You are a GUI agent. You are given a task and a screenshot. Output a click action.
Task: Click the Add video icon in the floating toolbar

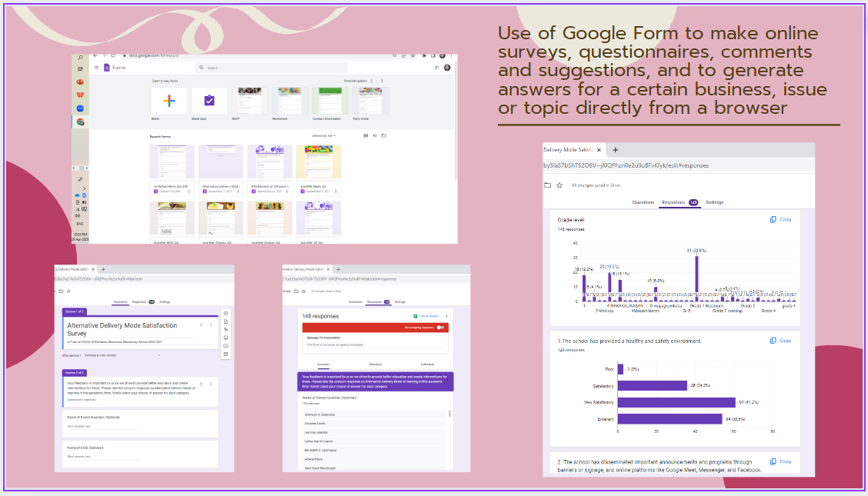(x=226, y=346)
